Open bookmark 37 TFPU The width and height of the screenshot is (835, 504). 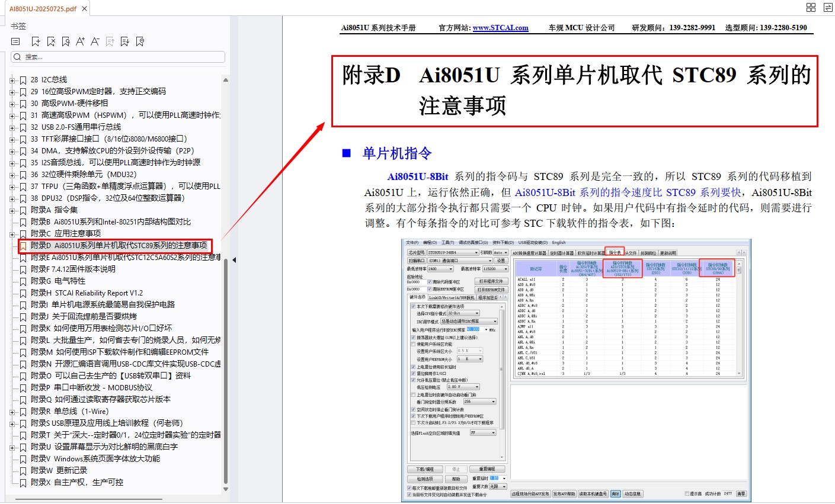[125, 186]
